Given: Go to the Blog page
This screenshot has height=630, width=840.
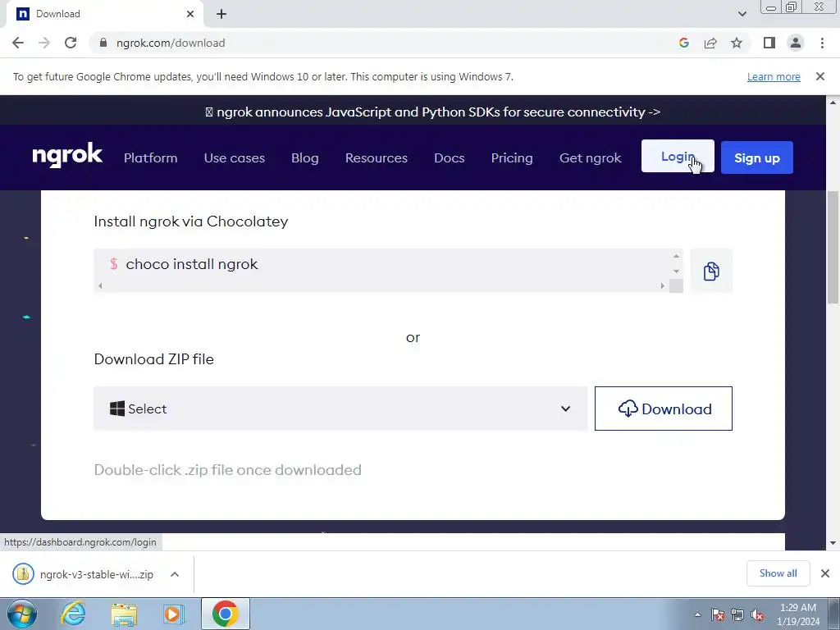Looking at the screenshot, I should coord(305,158).
